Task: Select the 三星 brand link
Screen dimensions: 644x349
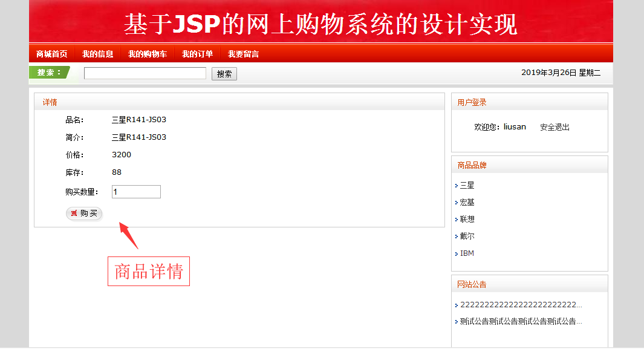Action: coord(467,186)
